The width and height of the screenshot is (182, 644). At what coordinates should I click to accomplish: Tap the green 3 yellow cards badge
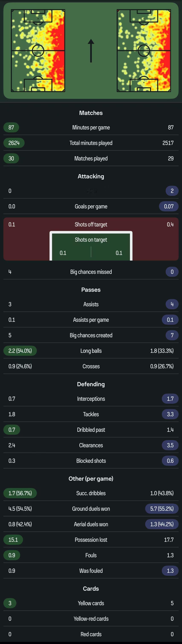[x=10, y=603]
